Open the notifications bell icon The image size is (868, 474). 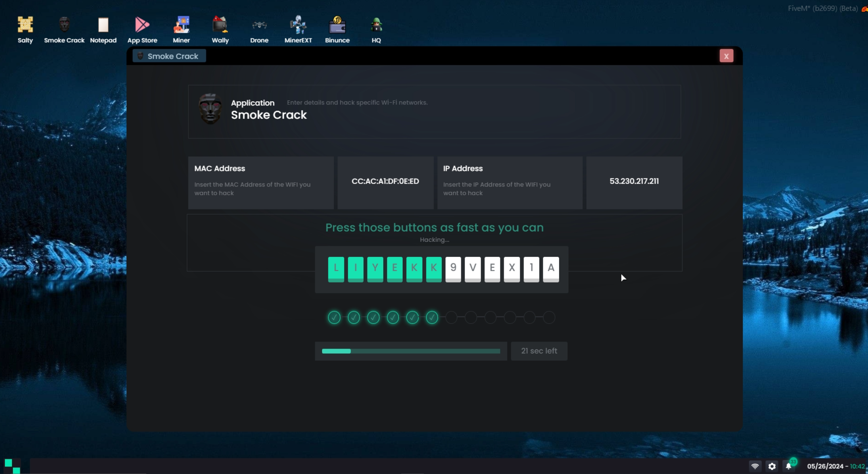(788, 466)
